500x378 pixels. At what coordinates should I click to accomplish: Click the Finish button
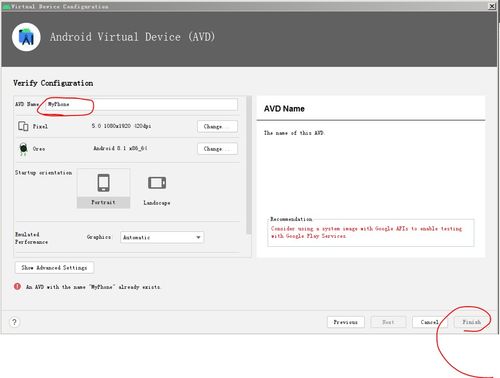click(x=471, y=322)
